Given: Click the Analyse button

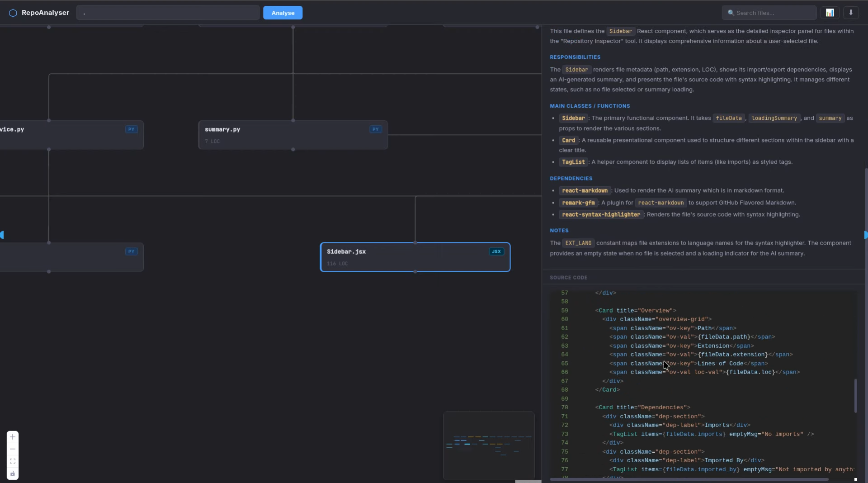Looking at the screenshot, I should [283, 13].
